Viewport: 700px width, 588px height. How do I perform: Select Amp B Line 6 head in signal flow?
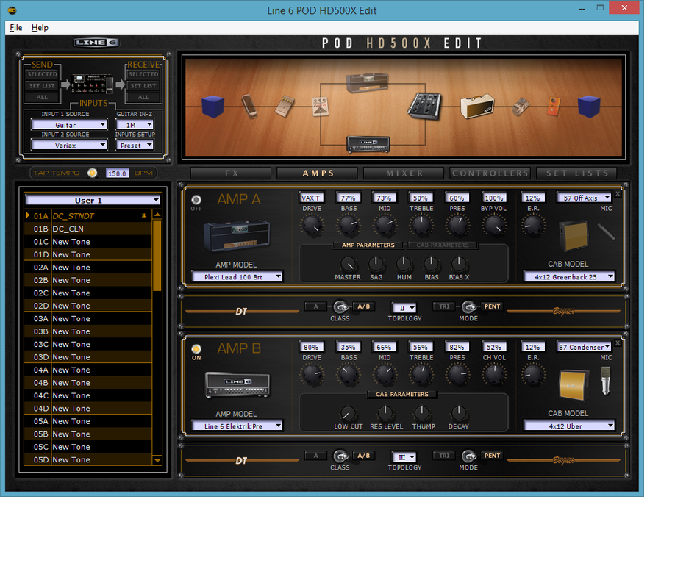tap(368, 144)
